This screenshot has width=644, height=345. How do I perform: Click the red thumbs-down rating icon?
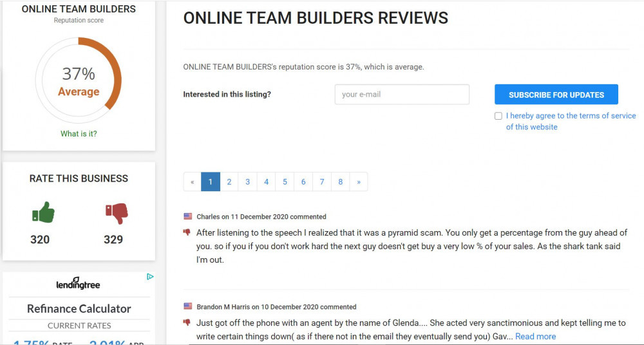[117, 214]
